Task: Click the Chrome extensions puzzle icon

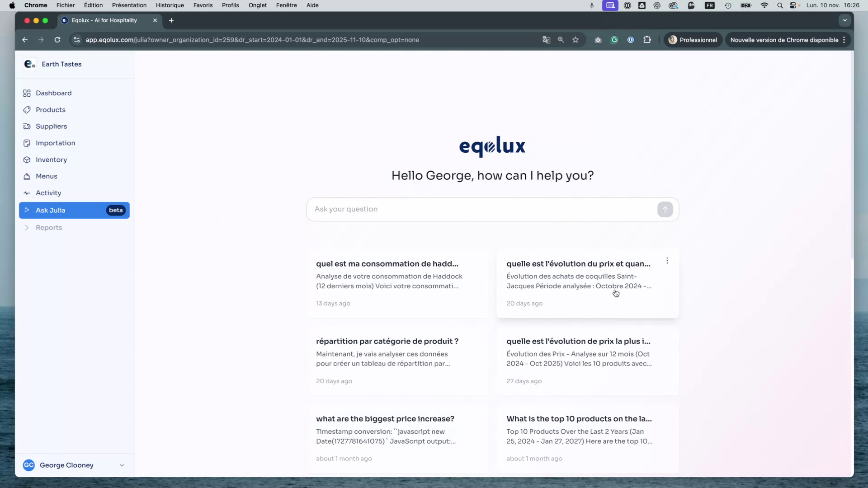Action: pos(647,40)
